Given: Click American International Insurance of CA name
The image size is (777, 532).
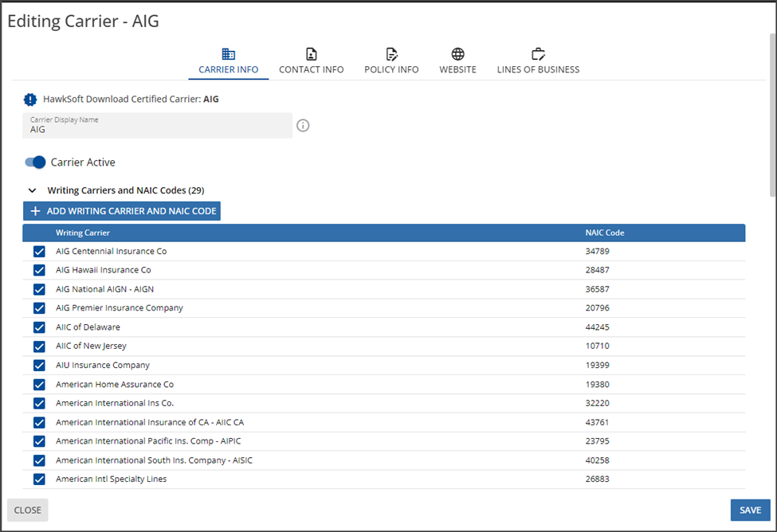Looking at the screenshot, I should [x=150, y=423].
